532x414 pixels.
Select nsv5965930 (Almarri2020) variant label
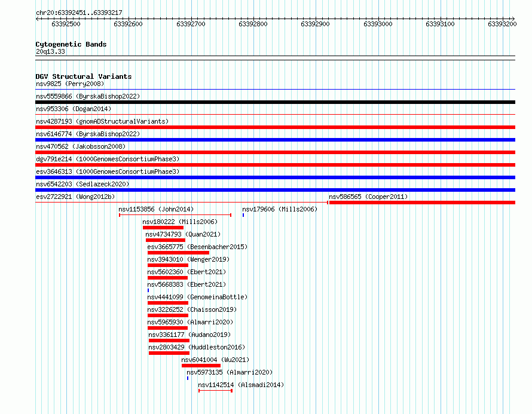point(190,322)
